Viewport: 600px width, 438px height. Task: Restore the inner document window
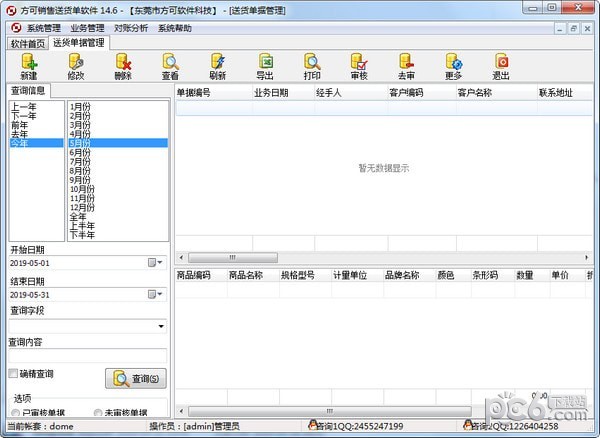tap(573, 28)
